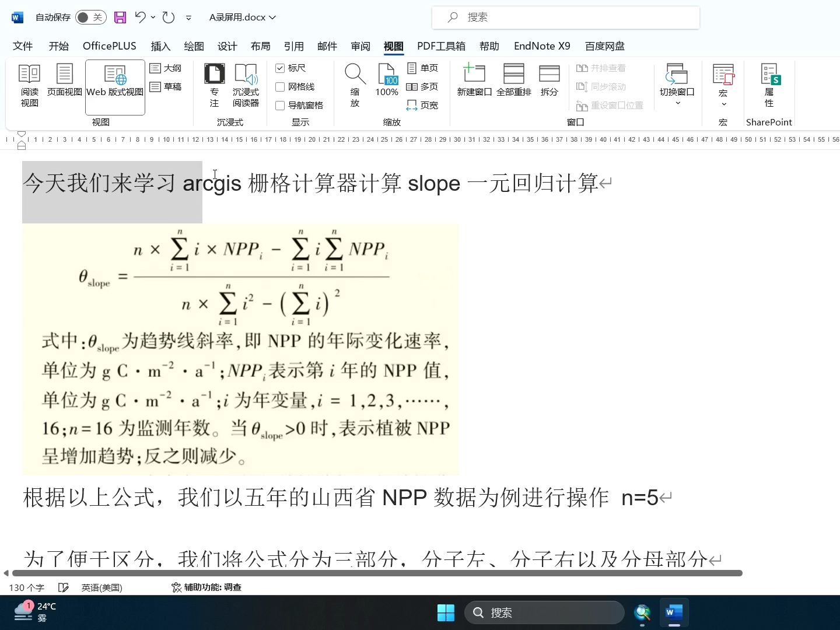Image resolution: width=840 pixels, height=630 pixels.
Task: Switch to Read Mode view
Action: [x=29, y=86]
